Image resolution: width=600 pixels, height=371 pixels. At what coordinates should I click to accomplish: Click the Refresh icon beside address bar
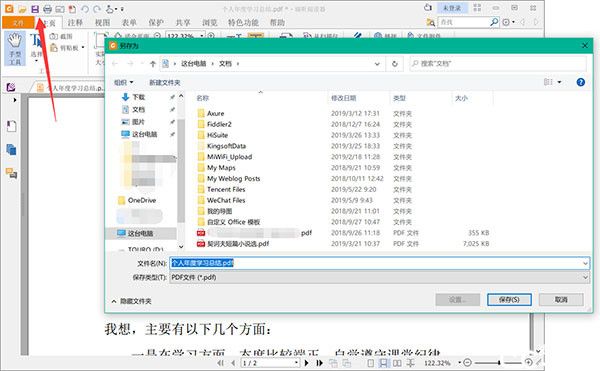(395, 64)
